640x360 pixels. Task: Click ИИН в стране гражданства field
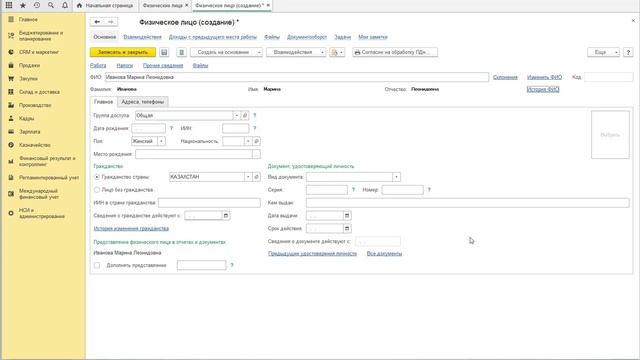[x=209, y=203]
